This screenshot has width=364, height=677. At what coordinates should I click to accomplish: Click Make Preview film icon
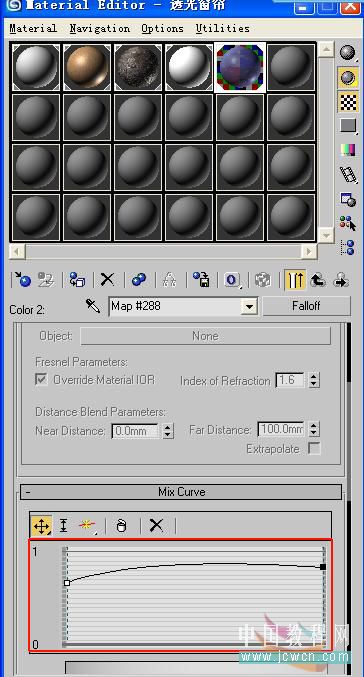coord(348,174)
